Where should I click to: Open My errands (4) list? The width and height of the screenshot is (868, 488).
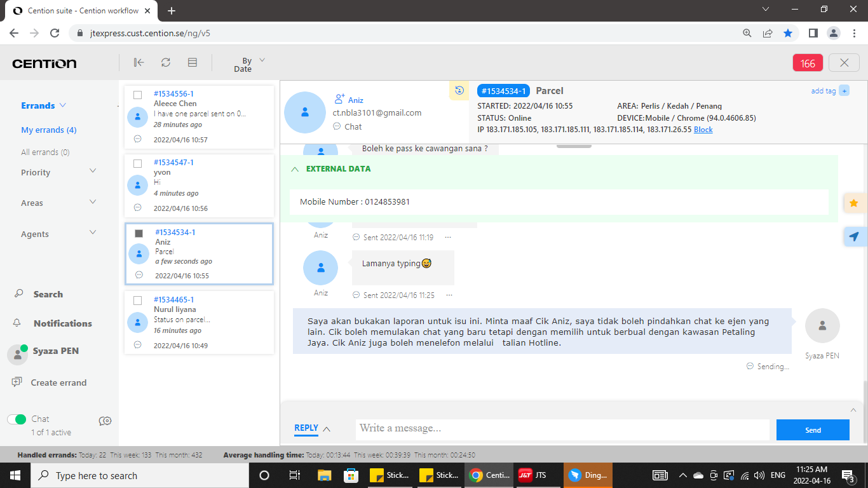pos(49,130)
